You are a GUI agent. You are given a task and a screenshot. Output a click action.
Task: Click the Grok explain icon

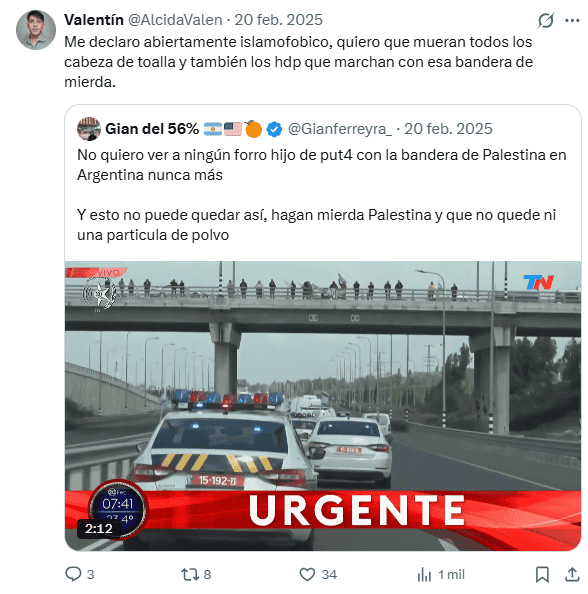point(546,20)
